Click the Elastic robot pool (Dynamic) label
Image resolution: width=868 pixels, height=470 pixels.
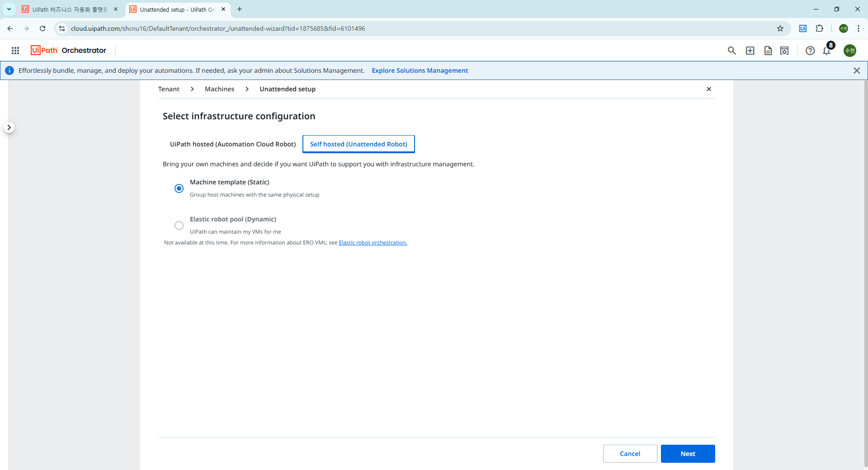pos(233,219)
